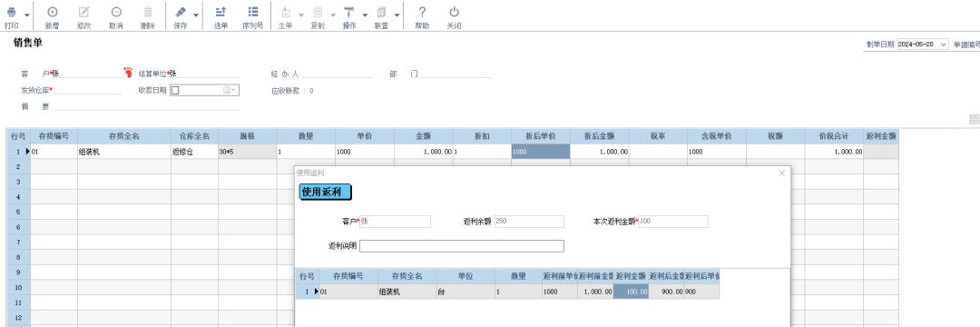Screen dimensions: 980x327
Task: Click the 保存 save icon
Action: pyautogui.click(x=180, y=12)
